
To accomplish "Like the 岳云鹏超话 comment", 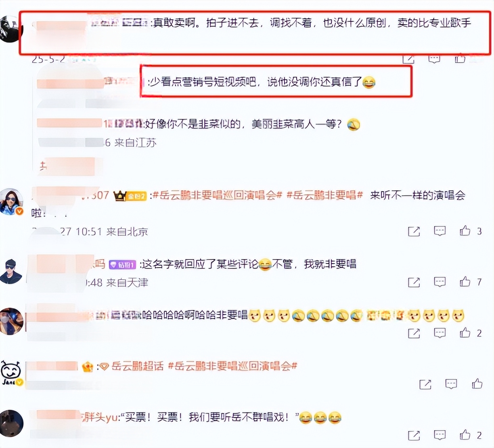I will click(477, 383).
